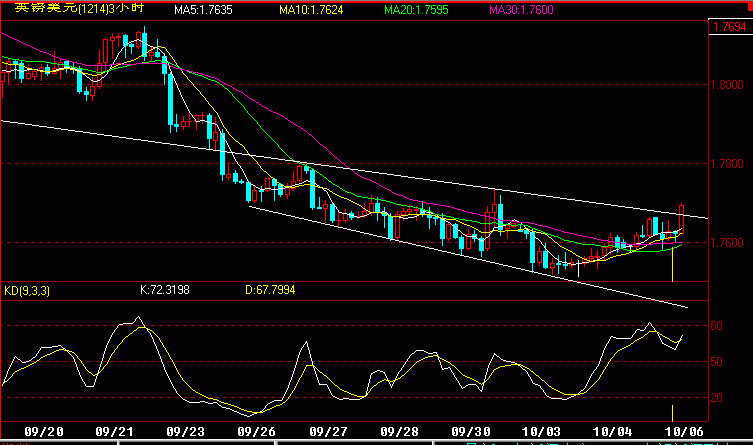Click the KD level 20 axis label

(717, 397)
